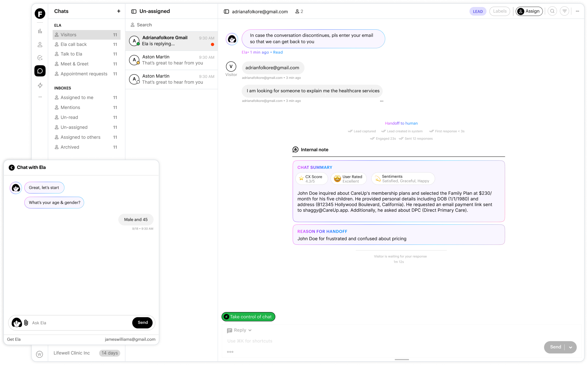Click Ela avatar in Ask Ela input
The height and width of the screenshot is (365, 588).
(17, 323)
